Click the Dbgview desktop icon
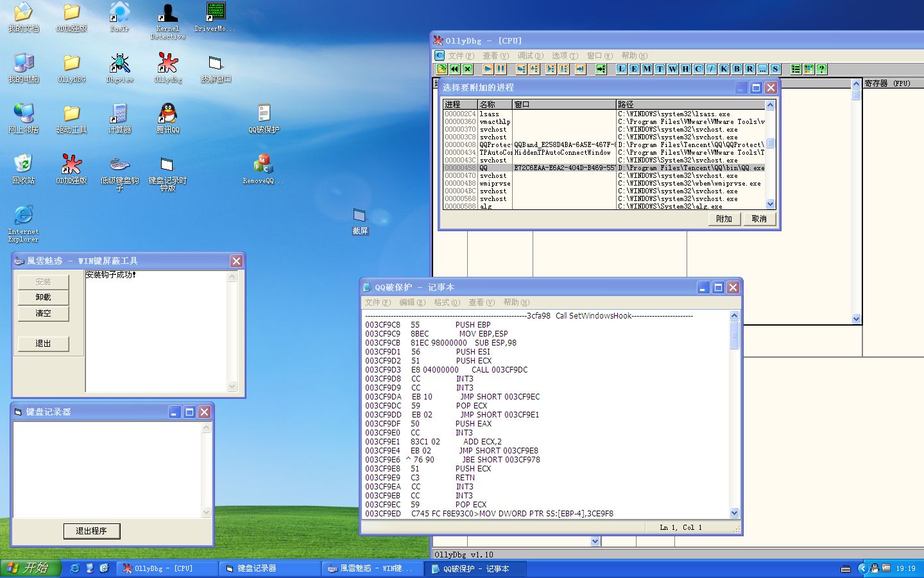Viewport: 924px width, 578px height. coord(119,67)
